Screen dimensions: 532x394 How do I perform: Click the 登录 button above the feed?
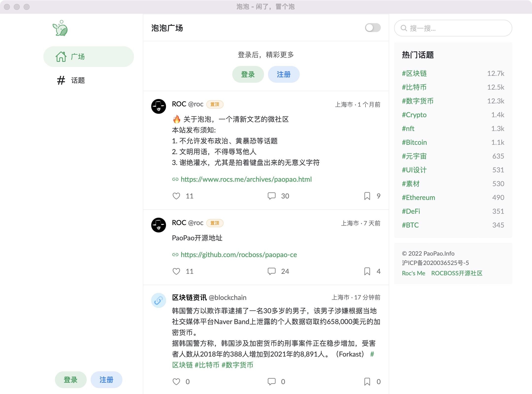pos(248,74)
